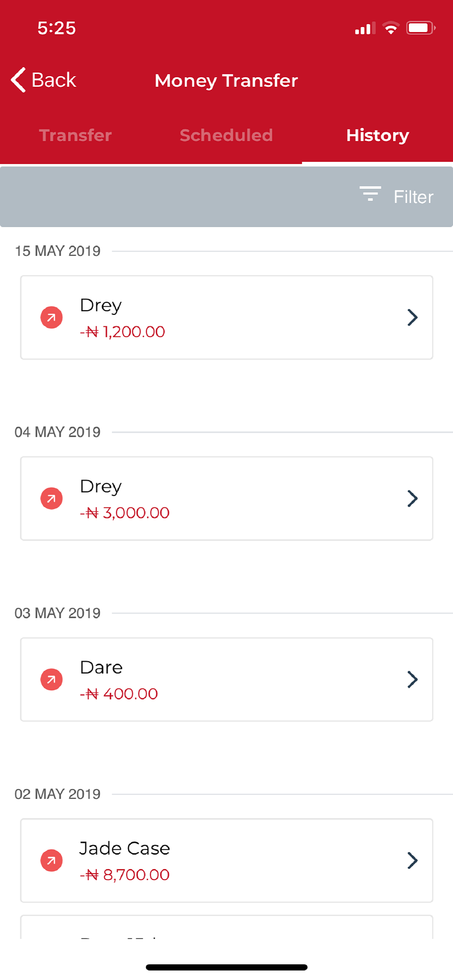Screen dimensions: 453x980
Task: Open the Dare transfer card on 03 May
Action: [x=226, y=680]
